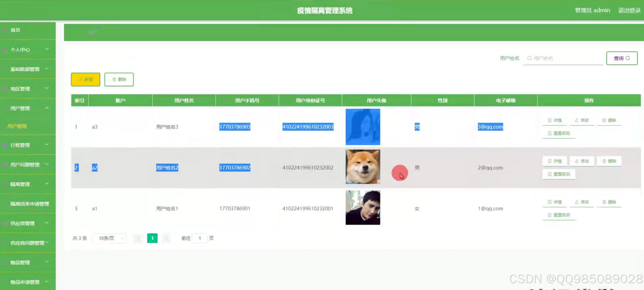Click the 用户姓名 search input field
Screen dimensions: 644x290
(x=563, y=58)
